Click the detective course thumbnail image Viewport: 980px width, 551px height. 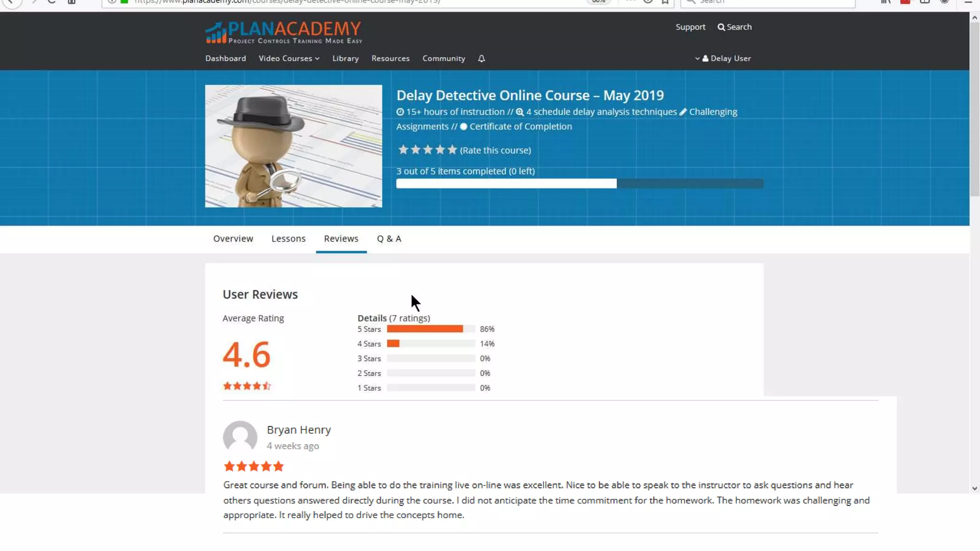coord(293,146)
